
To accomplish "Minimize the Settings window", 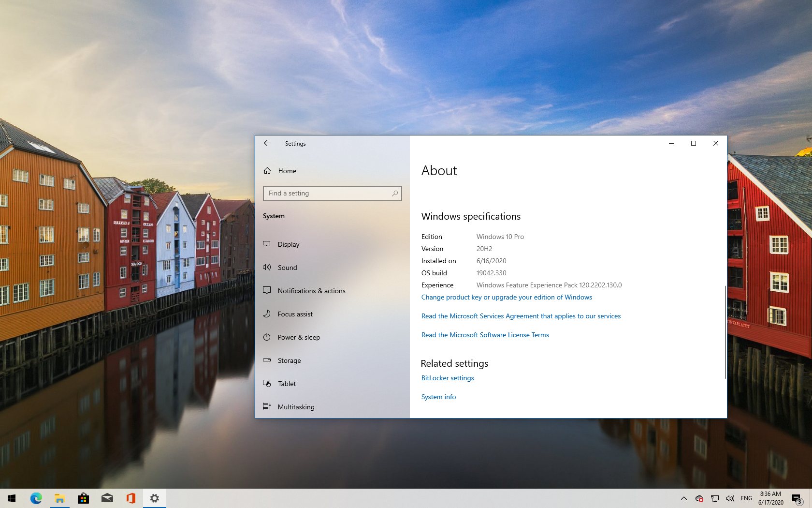I will 671,143.
